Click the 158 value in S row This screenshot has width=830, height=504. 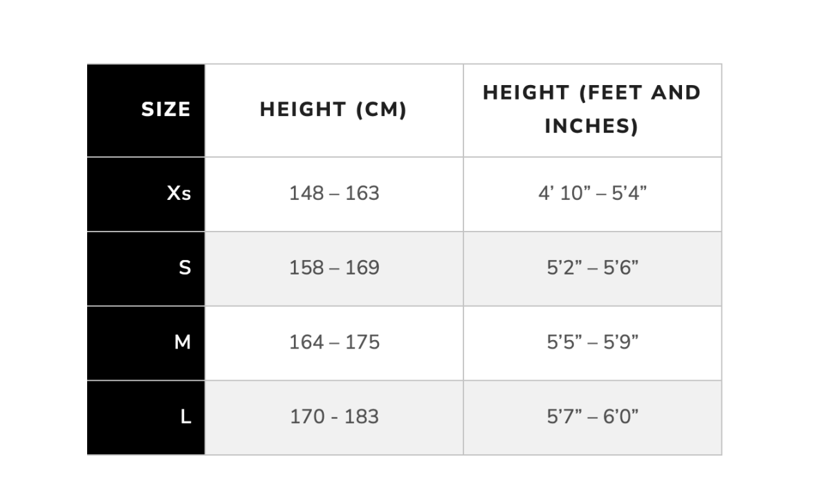[x=306, y=268]
